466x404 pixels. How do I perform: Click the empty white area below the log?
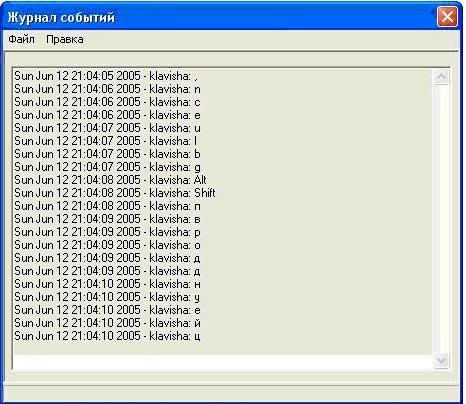click(x=223, y=362)
